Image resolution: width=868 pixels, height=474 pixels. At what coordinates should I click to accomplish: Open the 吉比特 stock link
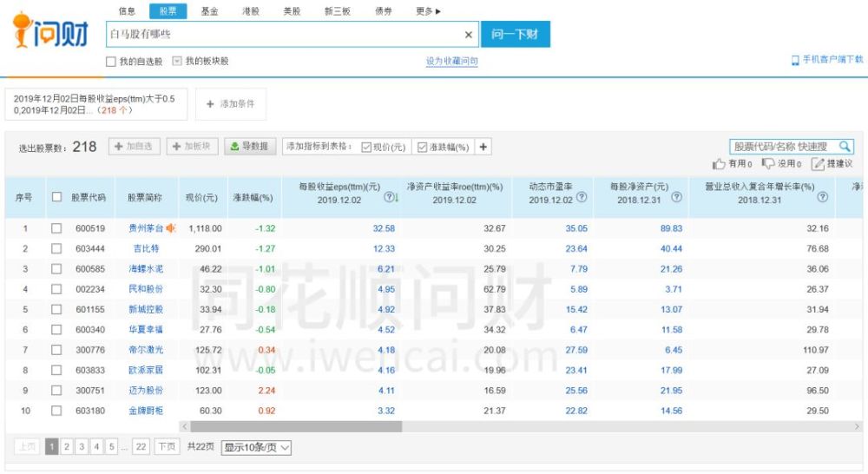click(x=146, y=248)
